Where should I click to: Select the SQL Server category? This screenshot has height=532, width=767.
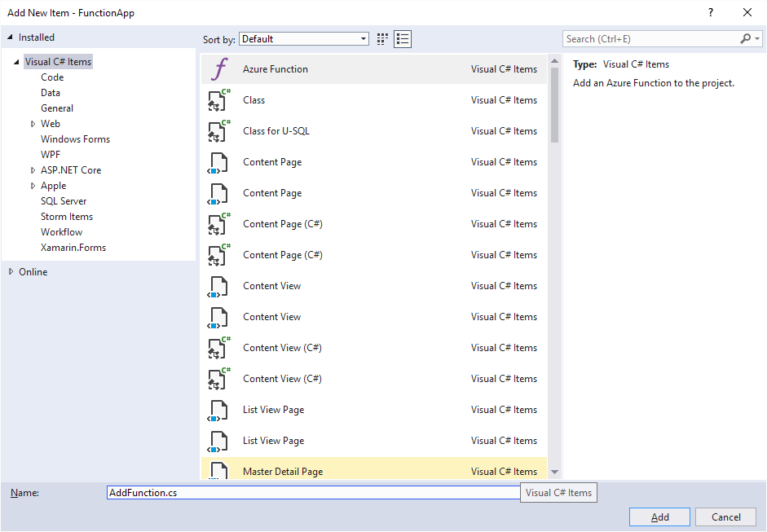[64, 201]
